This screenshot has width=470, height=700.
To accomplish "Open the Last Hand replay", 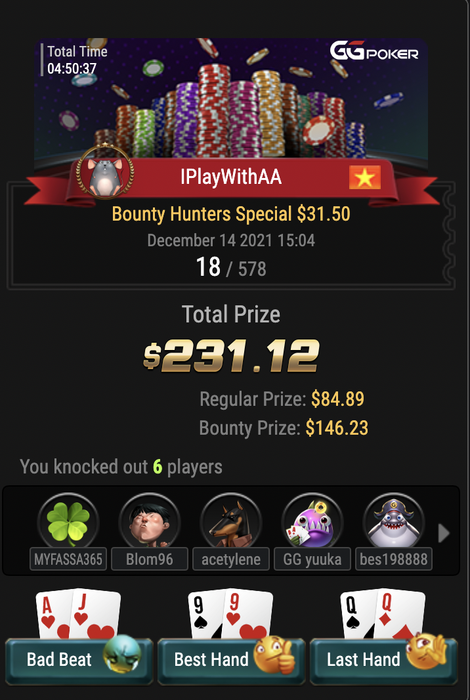I will (x=383, y=659).
